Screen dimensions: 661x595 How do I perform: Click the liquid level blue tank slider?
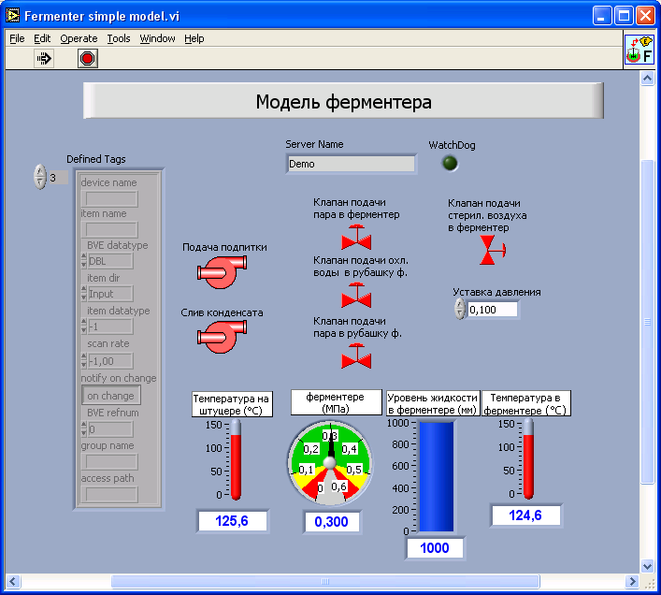click(x=436, y=477)
